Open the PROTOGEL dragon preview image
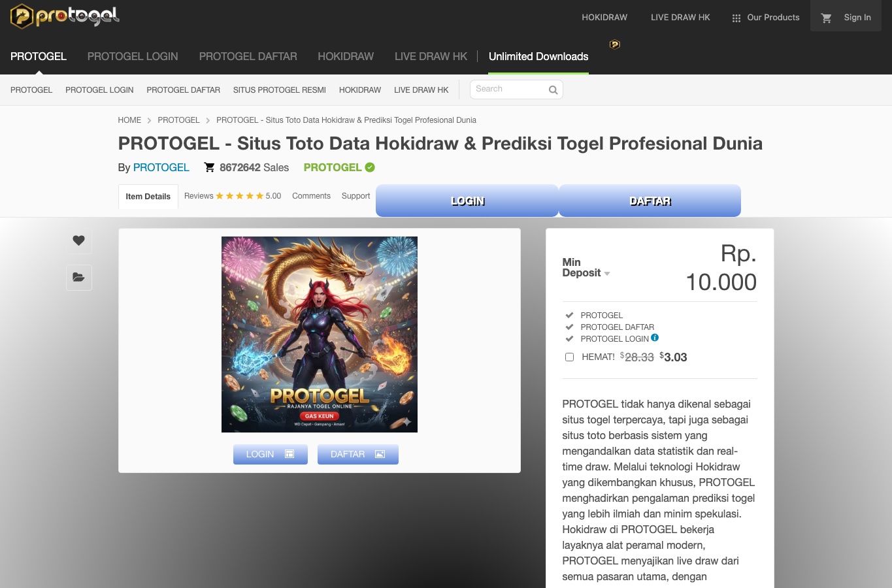The width and height of the screenshot is (892, 588). [320, 335]
